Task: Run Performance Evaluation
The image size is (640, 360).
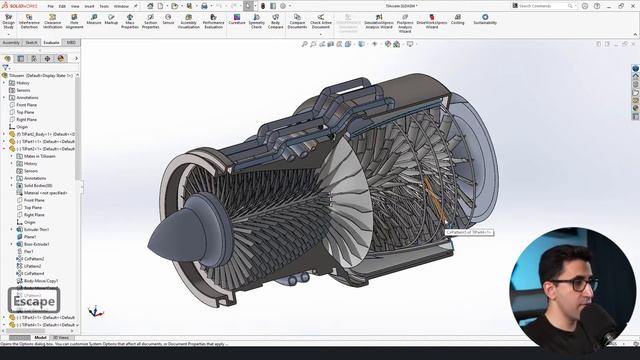Action: pos(213,21)
